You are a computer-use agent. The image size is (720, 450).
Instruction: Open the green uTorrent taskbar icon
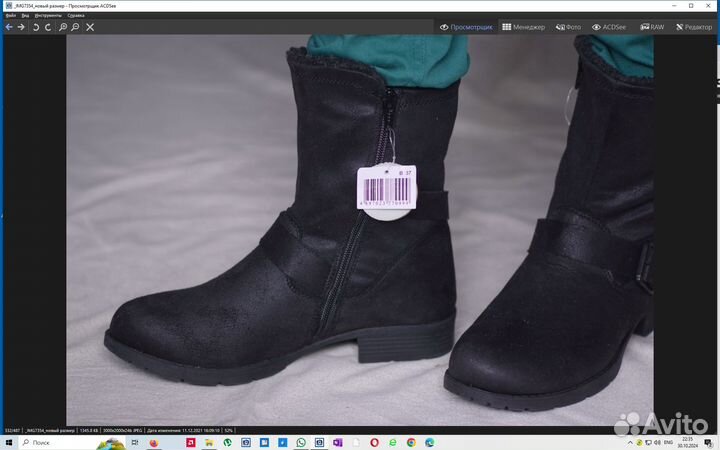coord(227,443)
